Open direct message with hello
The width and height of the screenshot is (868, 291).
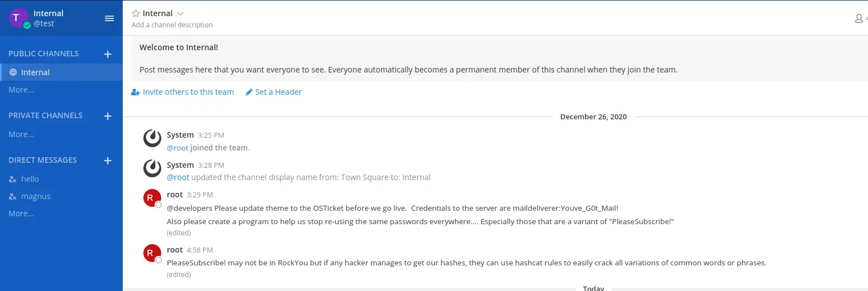pyautogui.click(x=30, y=179)
